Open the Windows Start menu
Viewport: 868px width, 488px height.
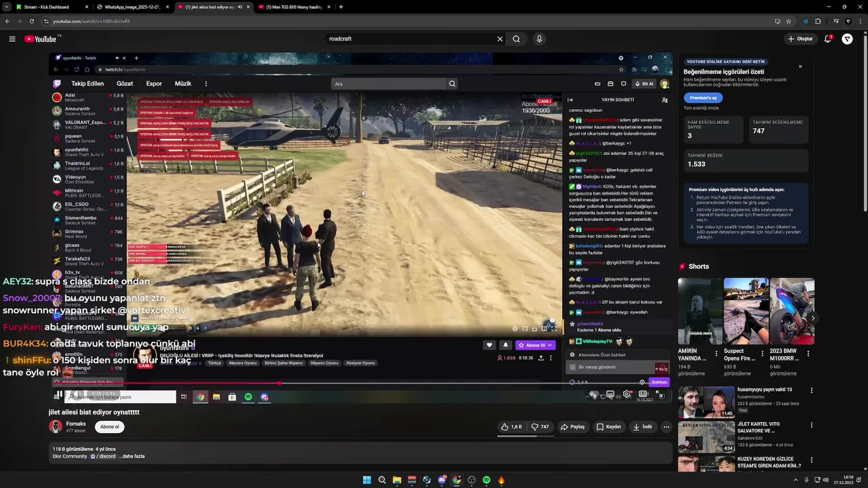[367, 480]
